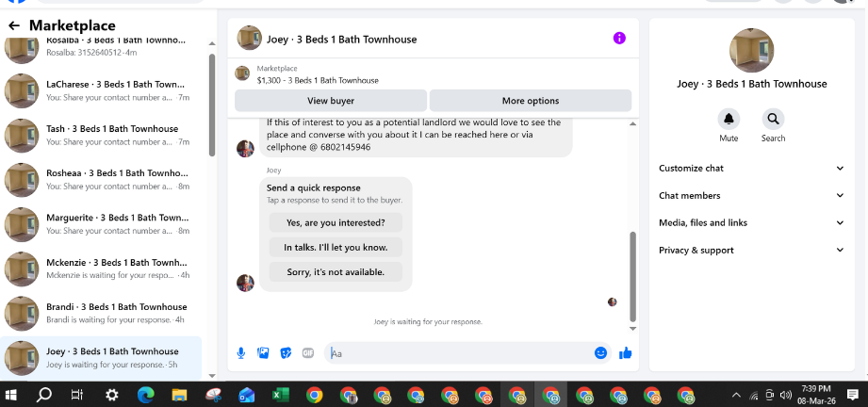Open the sticker picker icon

286,353
